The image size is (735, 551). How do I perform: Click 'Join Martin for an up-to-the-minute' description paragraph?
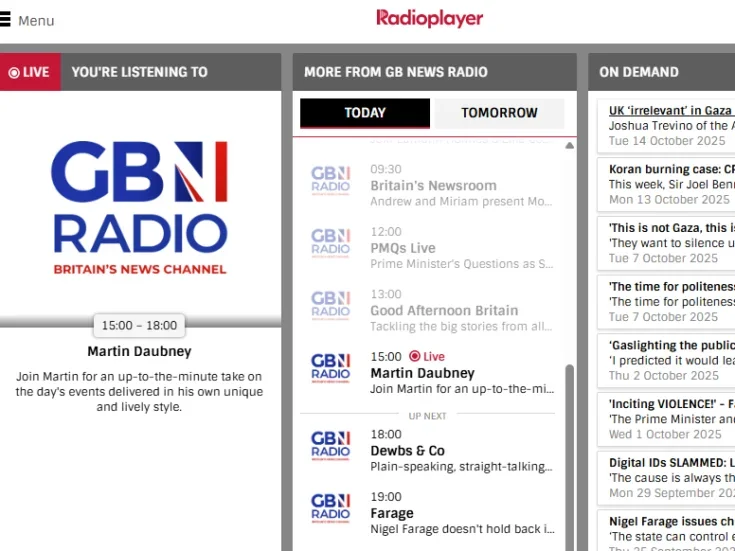(139, 392)
